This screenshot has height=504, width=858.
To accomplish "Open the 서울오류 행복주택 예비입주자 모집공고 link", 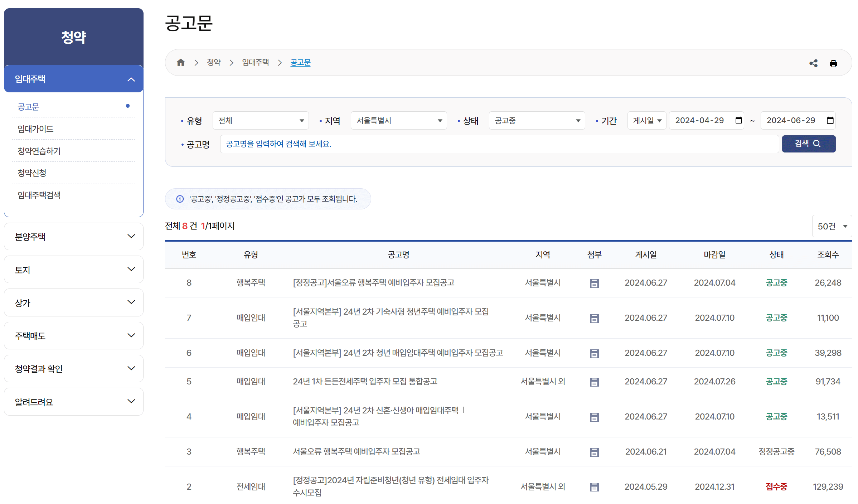I will click(x=357, y=451).
